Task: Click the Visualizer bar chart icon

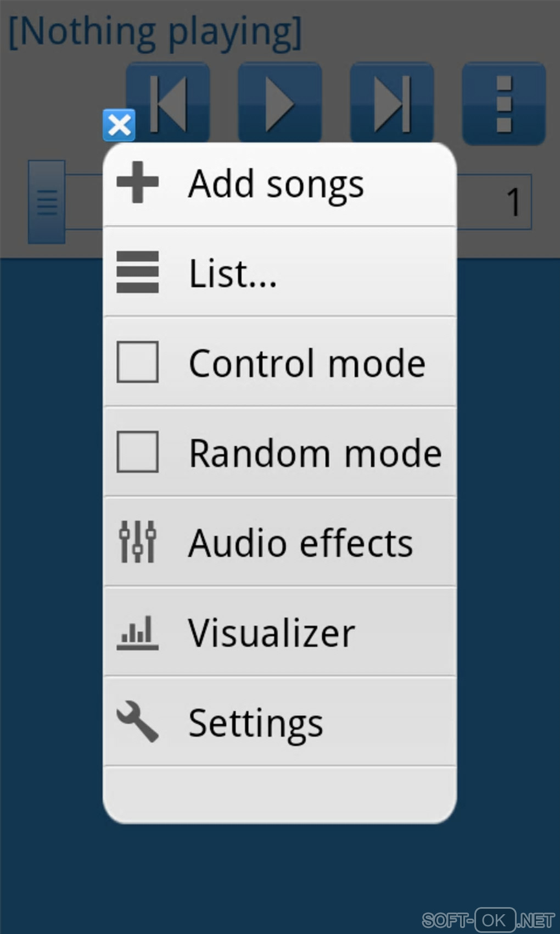Action: coord(137,633)
